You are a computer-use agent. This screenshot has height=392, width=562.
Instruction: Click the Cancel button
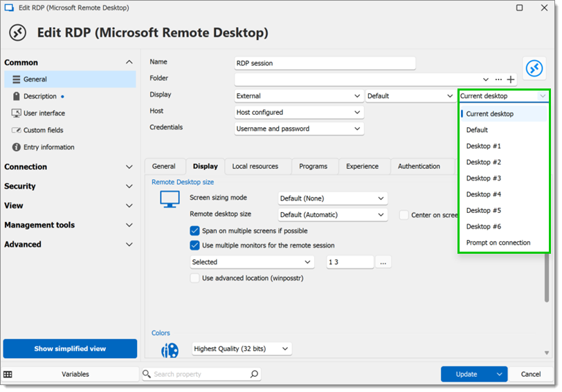(530, 374)
